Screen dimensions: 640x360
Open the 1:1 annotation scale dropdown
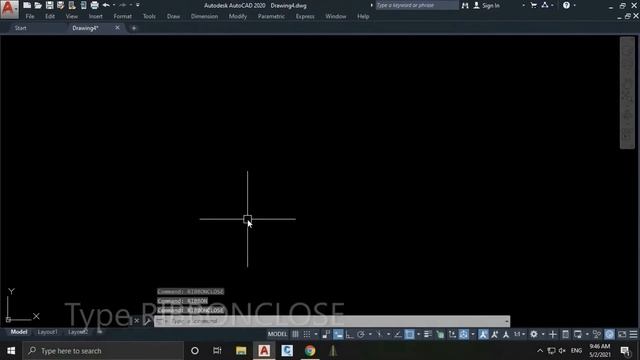pyautogui.click(x=519, y=334)
